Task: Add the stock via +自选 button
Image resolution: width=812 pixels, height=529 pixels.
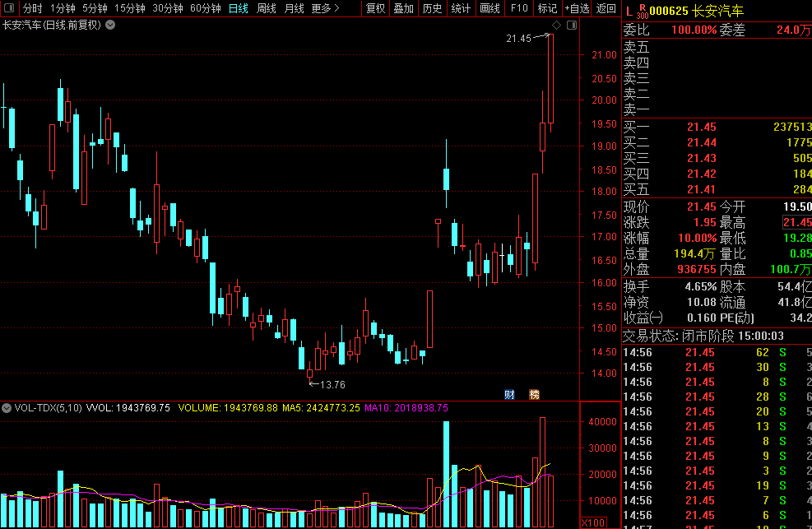Action: pos(577,8)
